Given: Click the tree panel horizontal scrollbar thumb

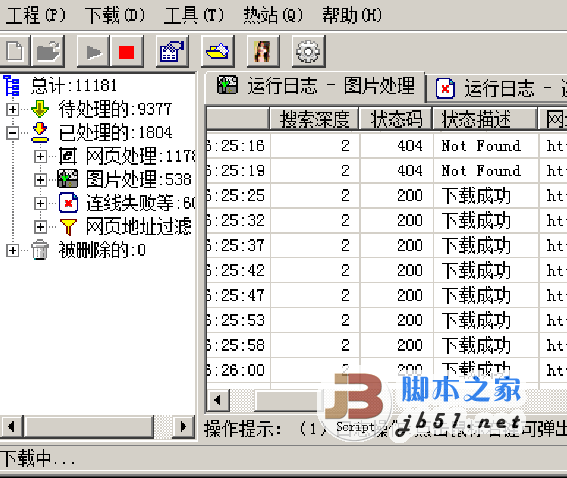Looking at the screenshot, I should (x=89, y=427).
